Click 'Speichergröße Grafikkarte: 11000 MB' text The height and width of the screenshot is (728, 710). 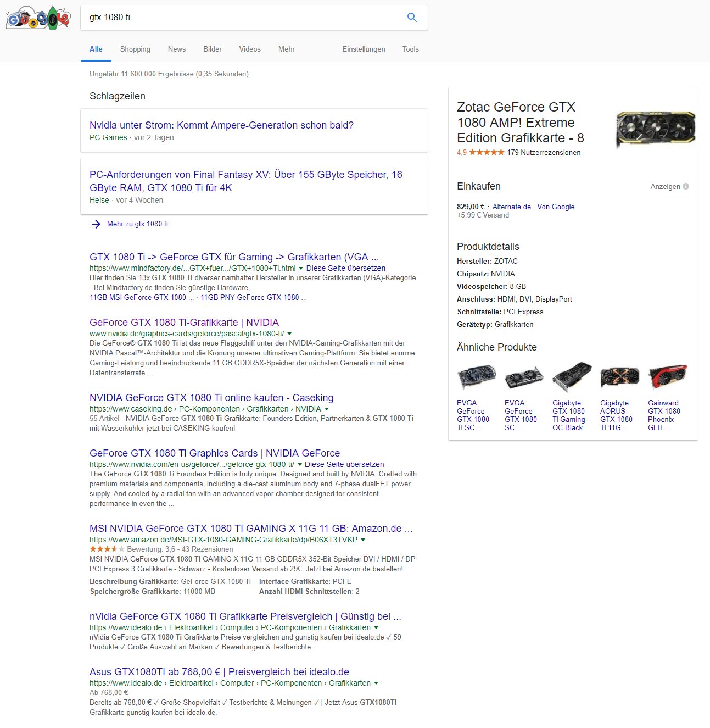(153, 592)
